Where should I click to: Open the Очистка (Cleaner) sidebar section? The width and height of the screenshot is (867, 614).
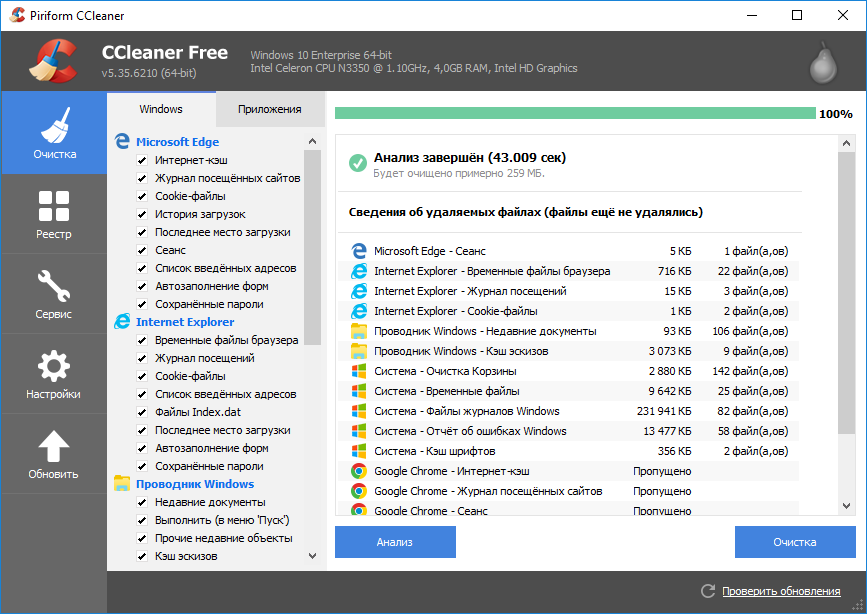[x=54, y=133]
